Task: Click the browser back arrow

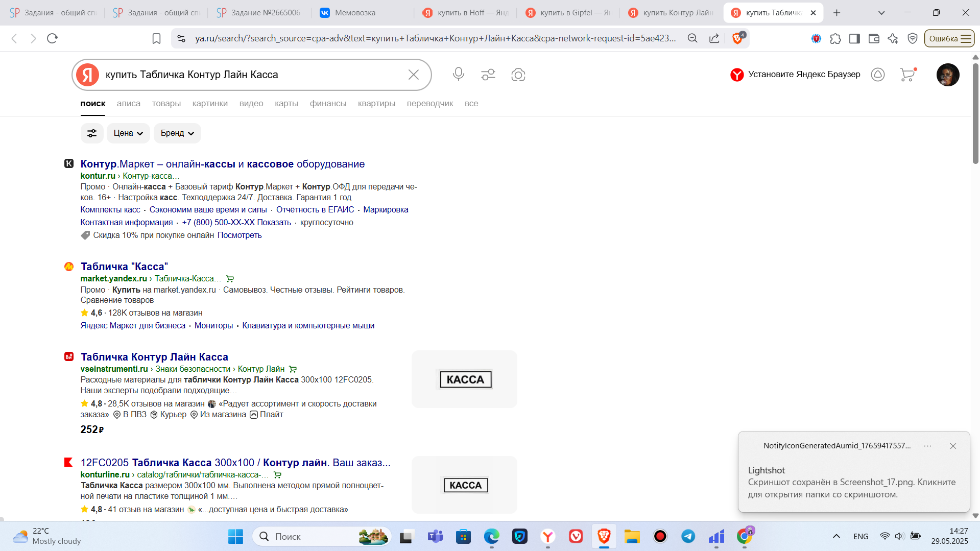Action: pyautogui.click(x=14, y=38)
